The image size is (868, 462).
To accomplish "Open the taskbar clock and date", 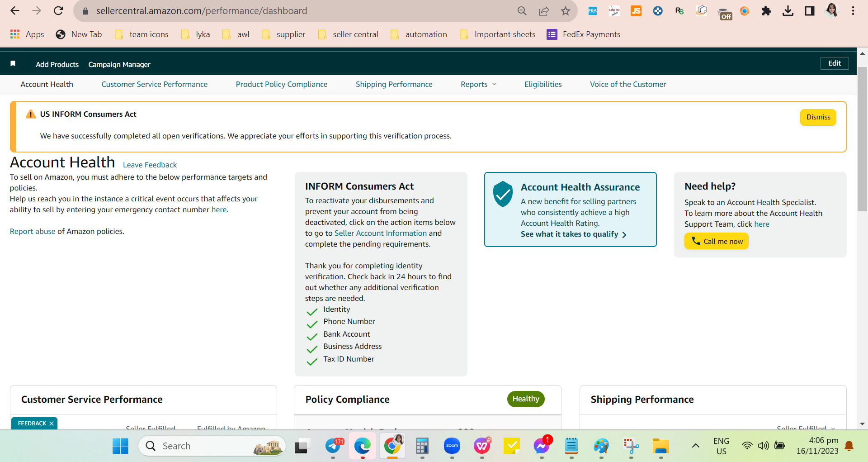I will tap(817, 446).
